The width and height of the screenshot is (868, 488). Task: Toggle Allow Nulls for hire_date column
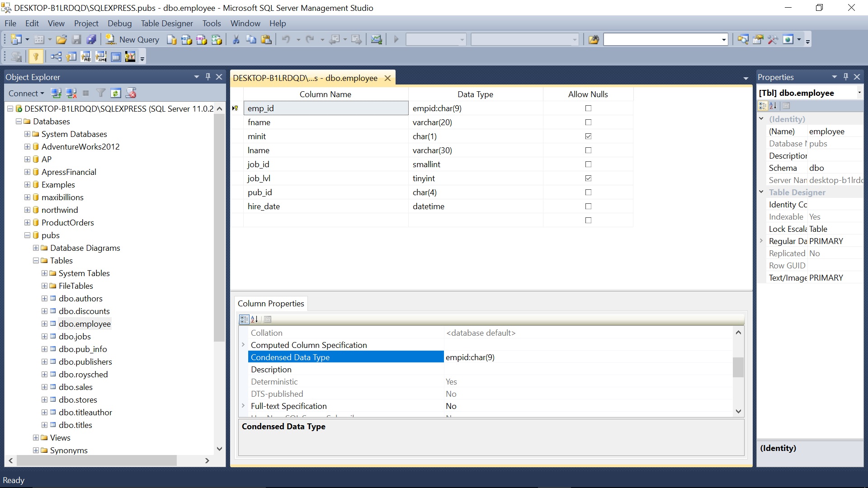pos(588,206)
